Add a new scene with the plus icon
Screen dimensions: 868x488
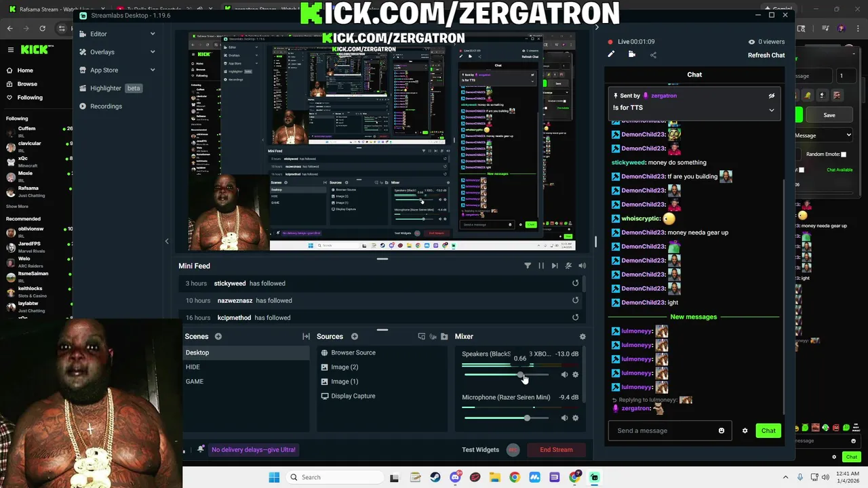pyautogui.click(x=218, y=336)
